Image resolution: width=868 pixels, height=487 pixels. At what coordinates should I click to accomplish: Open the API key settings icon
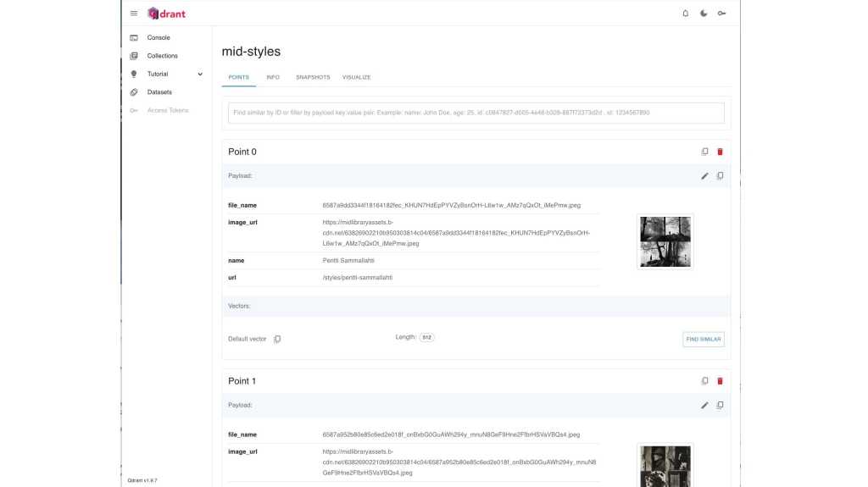pos(721,14)
